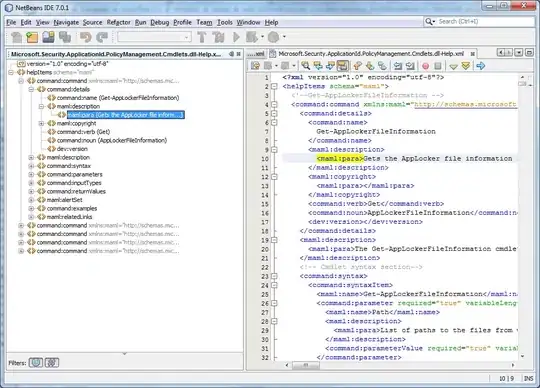Click the Search (Ctrl+I) input field
The height and width of the screenshot is (388, 540).
(x=485, y=22)
